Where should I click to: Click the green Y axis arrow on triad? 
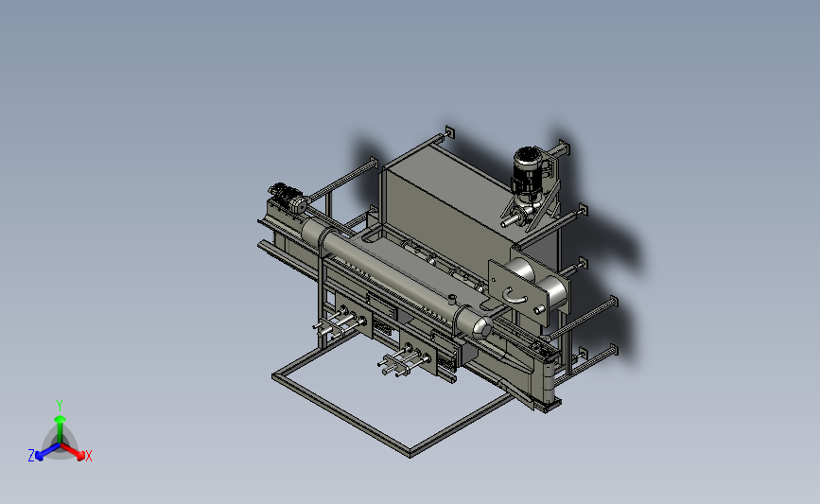coord(61,429)
